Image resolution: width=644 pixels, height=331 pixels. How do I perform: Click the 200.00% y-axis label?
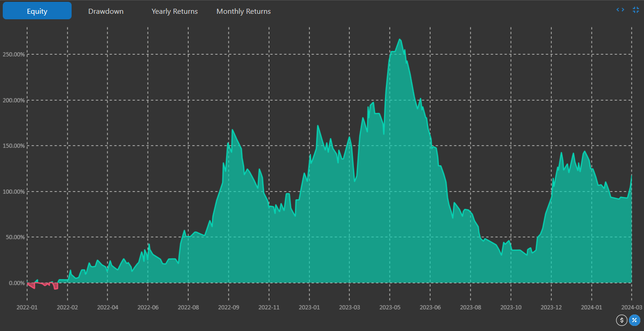tap(13, 100)
